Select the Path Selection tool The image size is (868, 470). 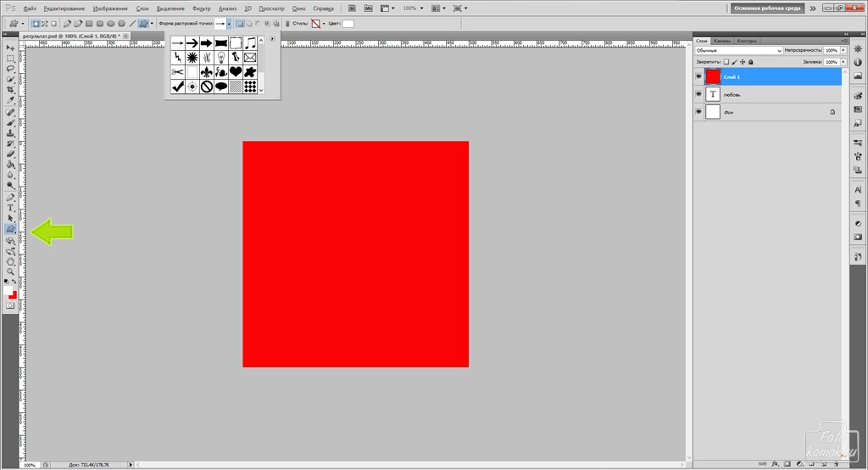[x=10, y=218]
